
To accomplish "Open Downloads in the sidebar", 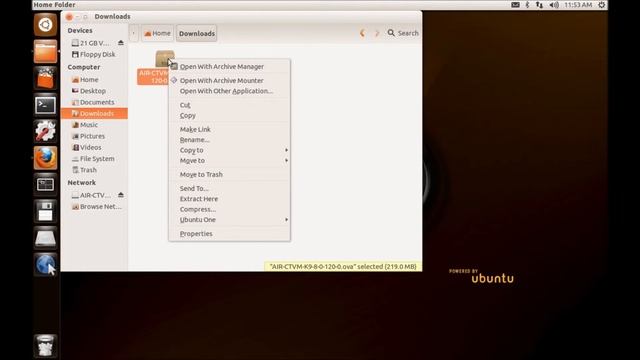I will [94, 113].
